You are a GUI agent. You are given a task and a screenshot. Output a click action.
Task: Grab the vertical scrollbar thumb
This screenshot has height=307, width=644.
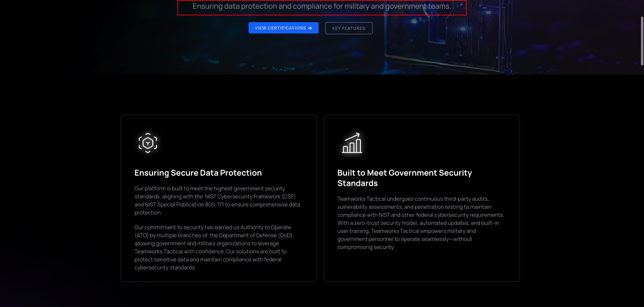642,40
